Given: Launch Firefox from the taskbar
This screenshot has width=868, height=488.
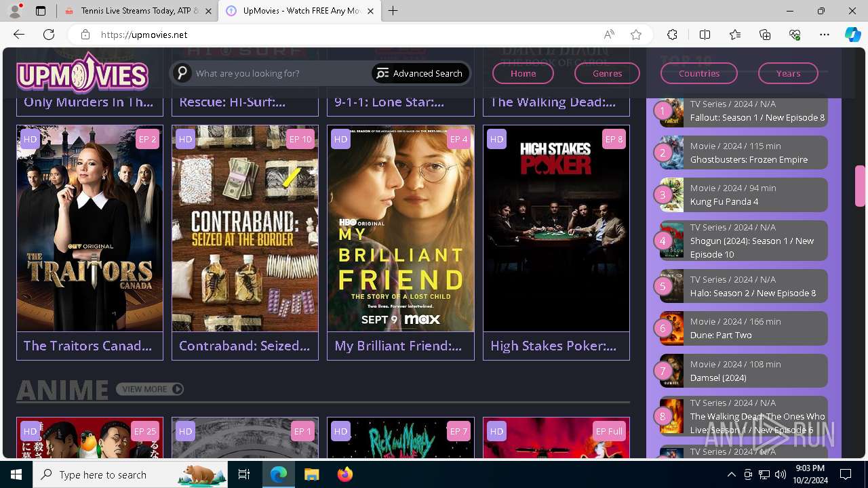Looking at the screenshot, I should [x=345, y=474].
